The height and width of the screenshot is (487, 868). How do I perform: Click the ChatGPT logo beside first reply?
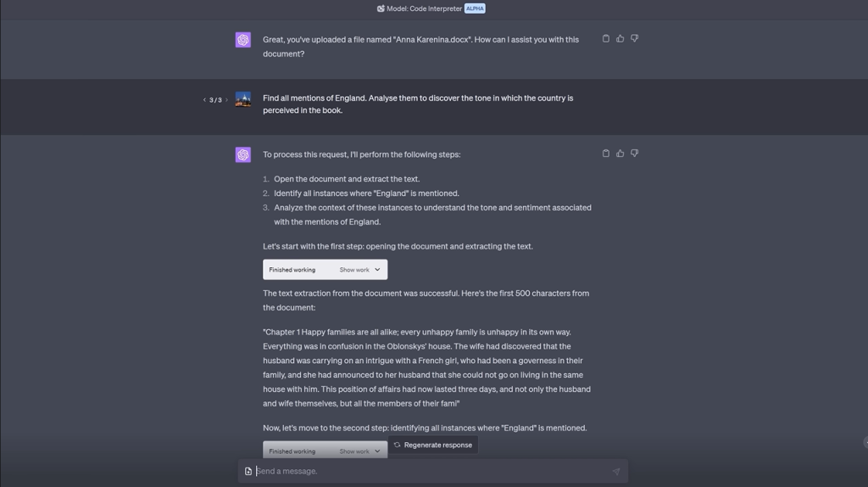pyautogui.click(x=243, y=40)
